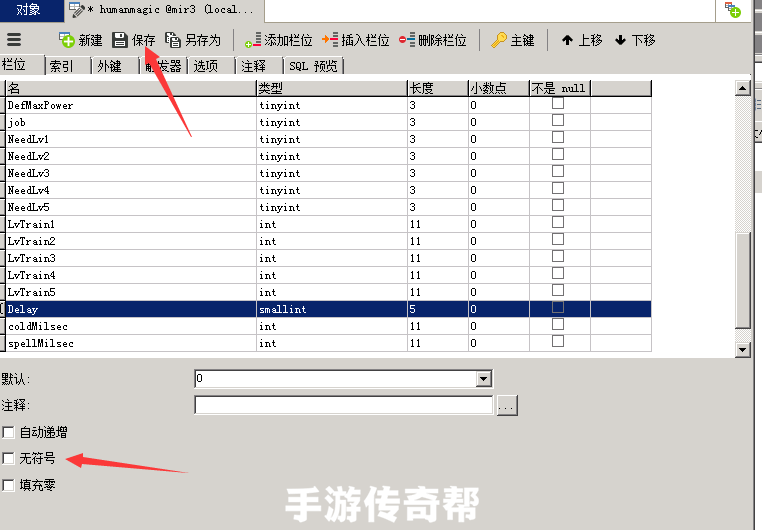The height and width of the screenshot is (530, 762).
Task: Click the 新建 new table icon
Action: pos(67,40)
